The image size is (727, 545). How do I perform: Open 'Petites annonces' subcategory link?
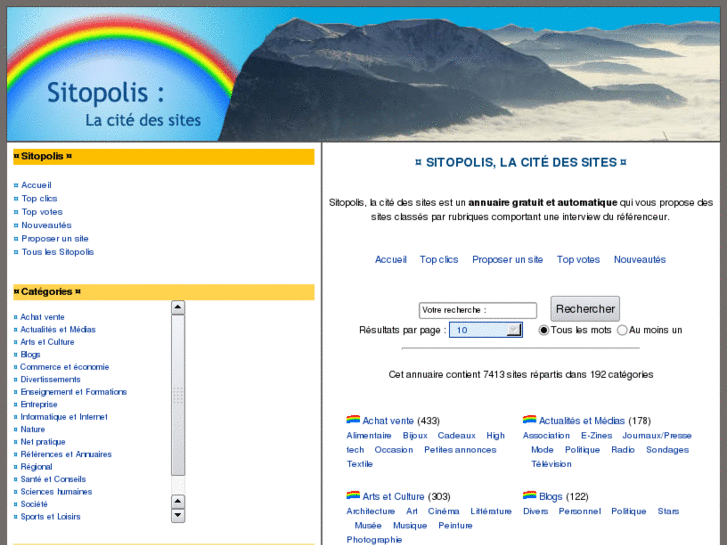pos(460,450)
